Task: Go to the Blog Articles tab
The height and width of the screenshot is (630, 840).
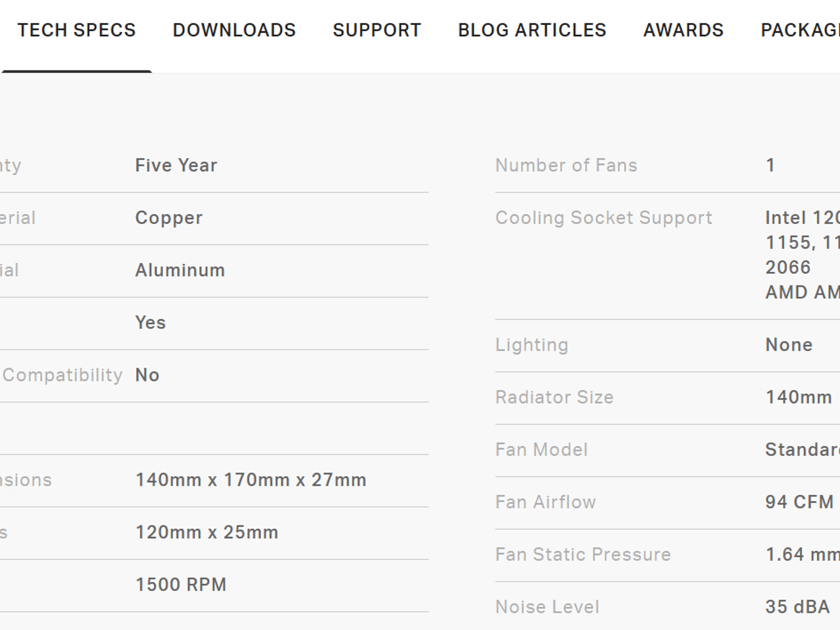Action: click(532, 30)
